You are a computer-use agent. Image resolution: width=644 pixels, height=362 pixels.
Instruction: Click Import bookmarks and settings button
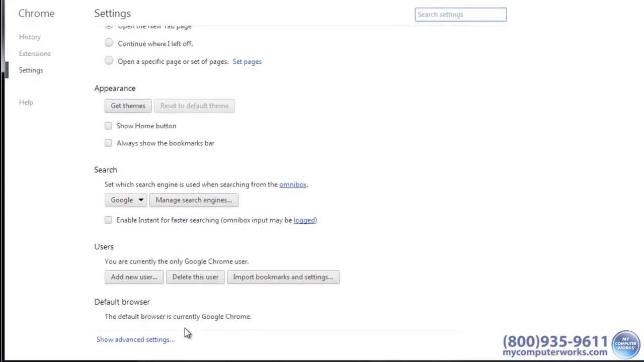[283, 277]
